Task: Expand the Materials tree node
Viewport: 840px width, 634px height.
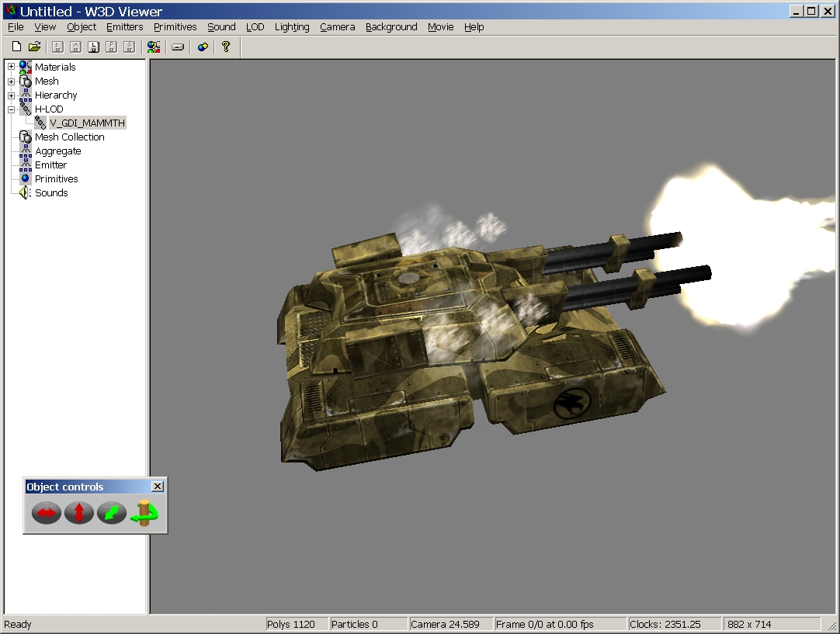Action: [11, 67]
